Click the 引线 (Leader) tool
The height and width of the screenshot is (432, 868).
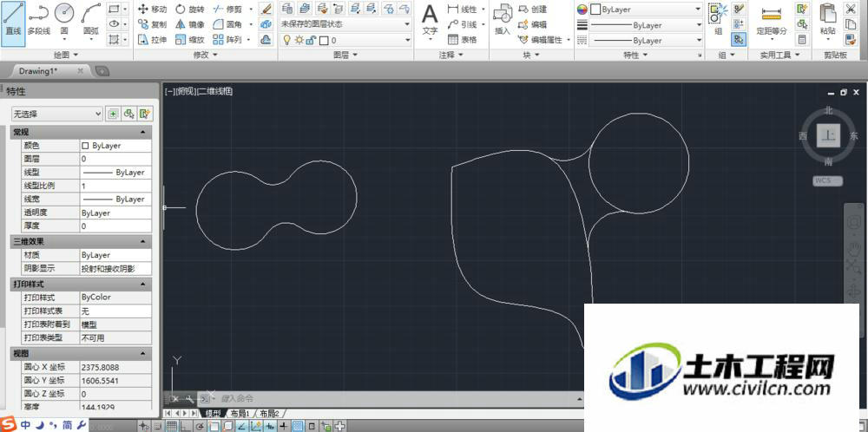462,24
